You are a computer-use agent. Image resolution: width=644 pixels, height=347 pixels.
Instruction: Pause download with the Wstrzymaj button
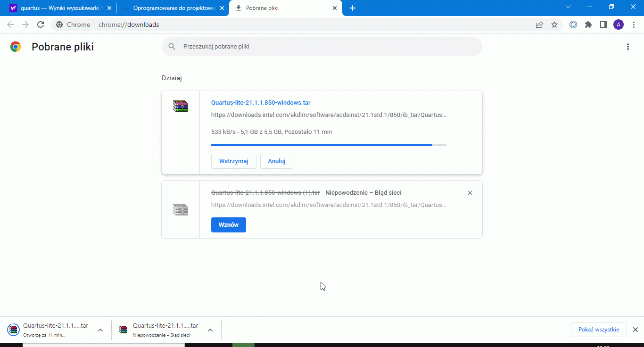coord(233,161)
